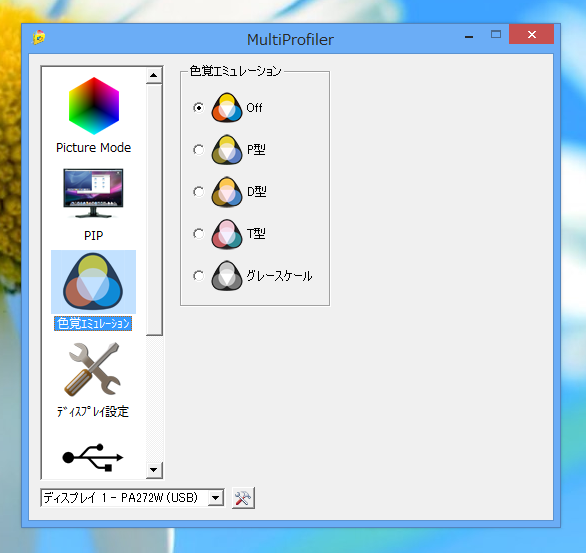Select the グレースケール radio button
The height and width of the screenshot is (553, 586).
198,276
